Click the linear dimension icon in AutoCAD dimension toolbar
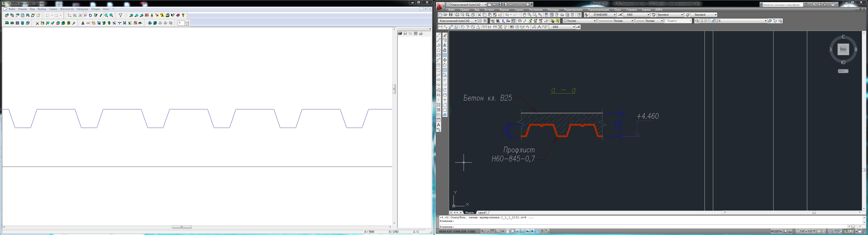Viewport: 868px width, 235px height. pyautogui.click(x=440, y=27)
